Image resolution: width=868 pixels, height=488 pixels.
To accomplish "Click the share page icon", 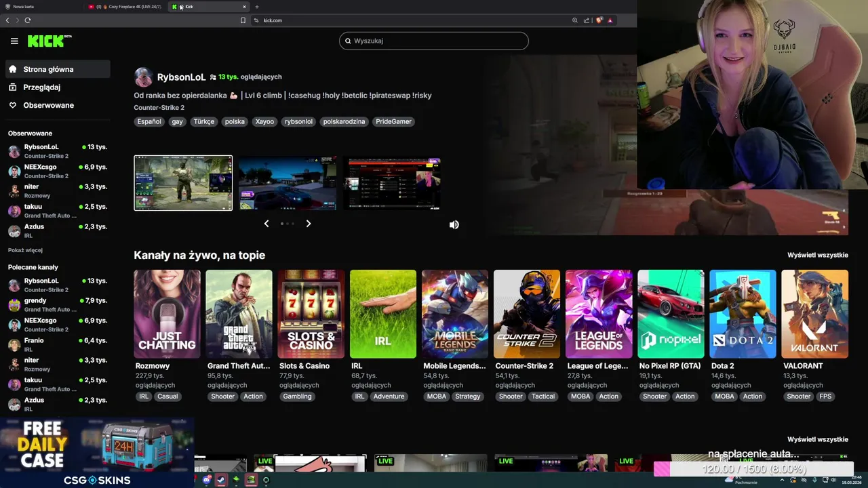I will [x=587, y=20].
